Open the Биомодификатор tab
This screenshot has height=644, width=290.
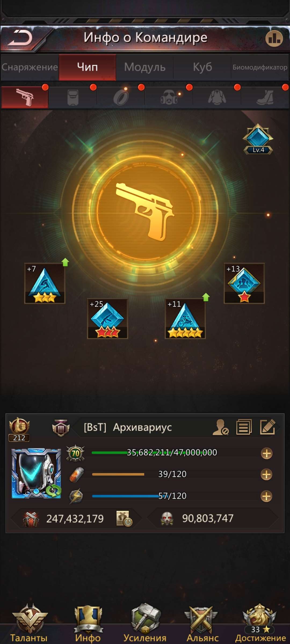260,67
